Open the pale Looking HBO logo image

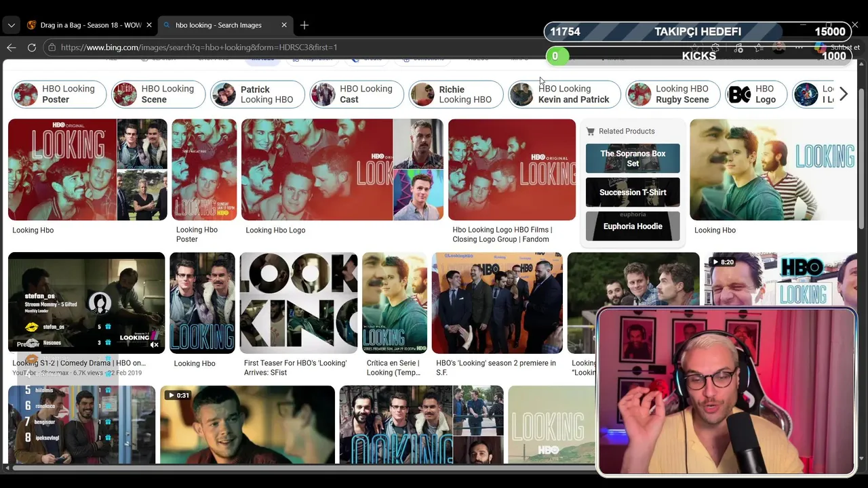pos(551,424)
